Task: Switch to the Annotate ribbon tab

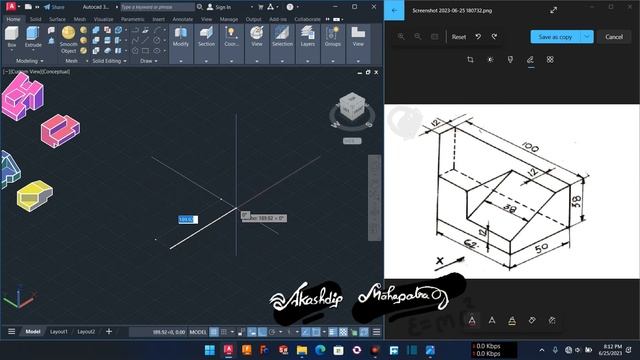Action: (182, 19)
